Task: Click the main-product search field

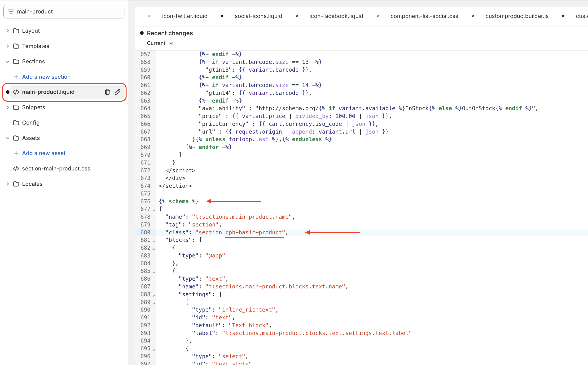Action: click(x=64, y=12)
